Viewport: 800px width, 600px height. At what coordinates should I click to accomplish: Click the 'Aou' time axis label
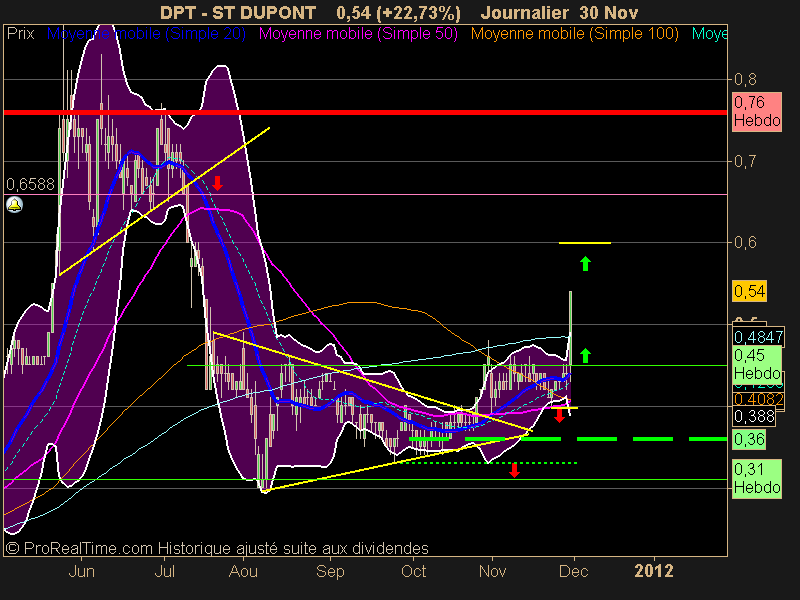coord(243,571)
